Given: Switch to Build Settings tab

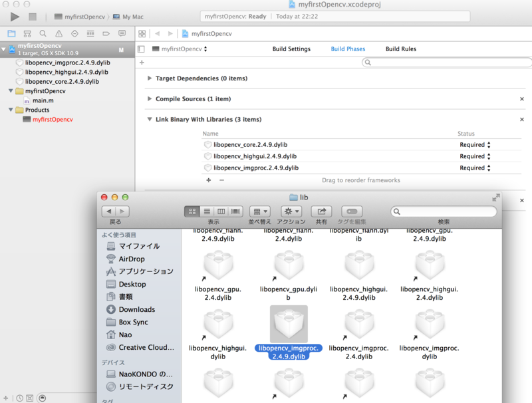Looking at the screenshot, I should pos(291,49).
